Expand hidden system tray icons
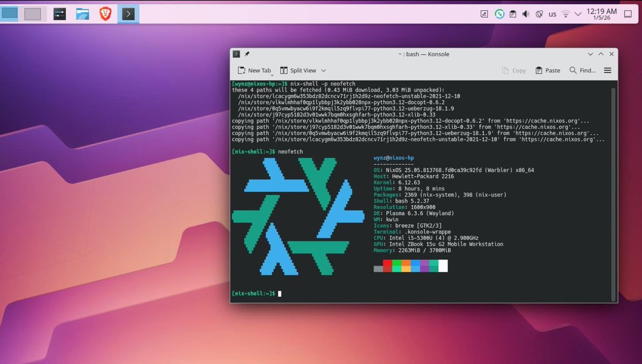Viewport: 642px width, 364px height. click(578, 14)
